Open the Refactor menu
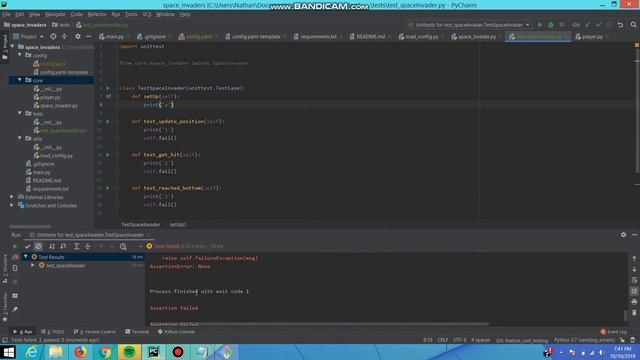The width and height of the screenshot is (640, 360). coord(97,14)
